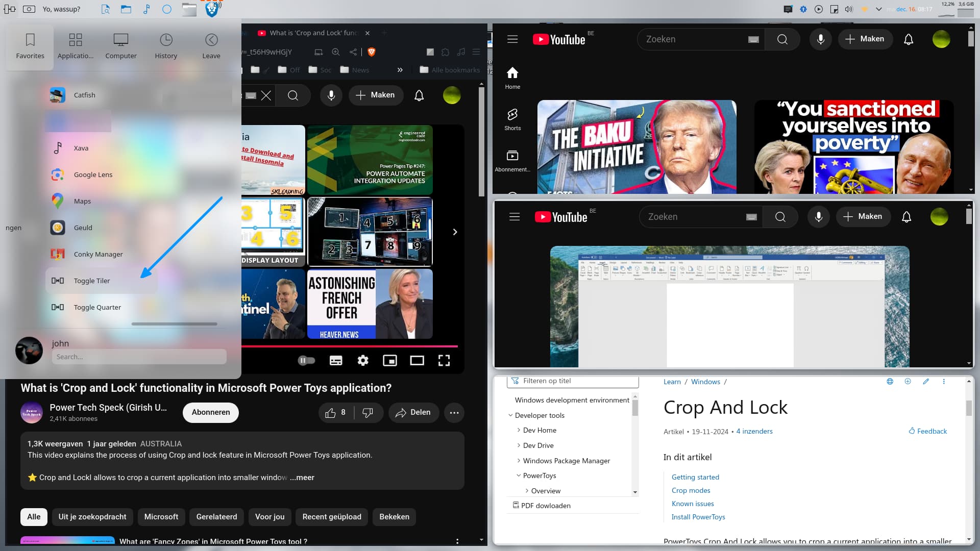Select the Crop and Lock browser tab
Image resolution: width=980 pixels, height=551 pixels.
(313, 33)
